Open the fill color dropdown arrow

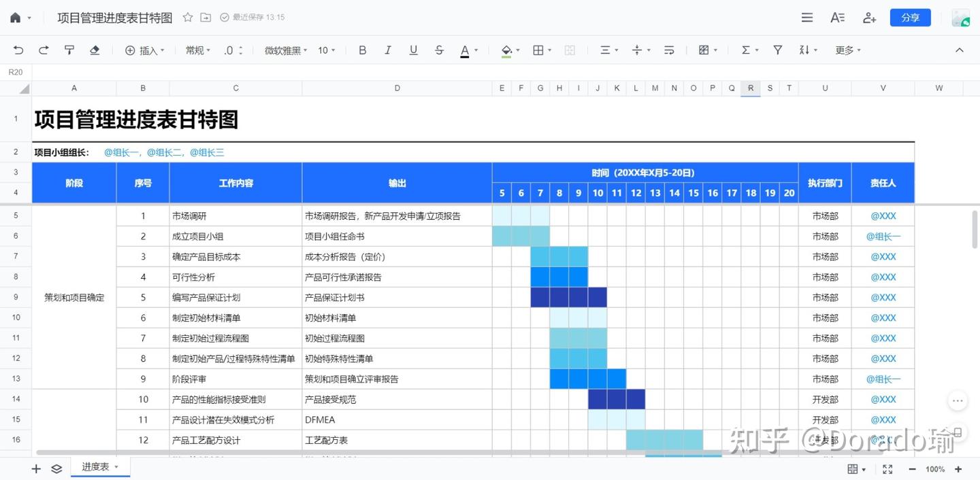(518, 50)
